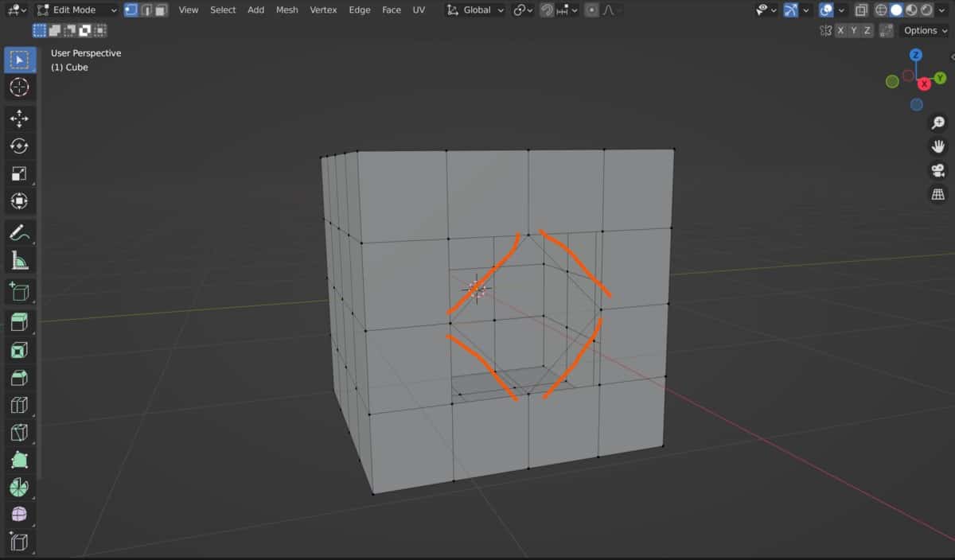The height and width of the screenshot is (560, 955).
Task: Open the Edit Mode dropdown
Action: click(78, 10)
